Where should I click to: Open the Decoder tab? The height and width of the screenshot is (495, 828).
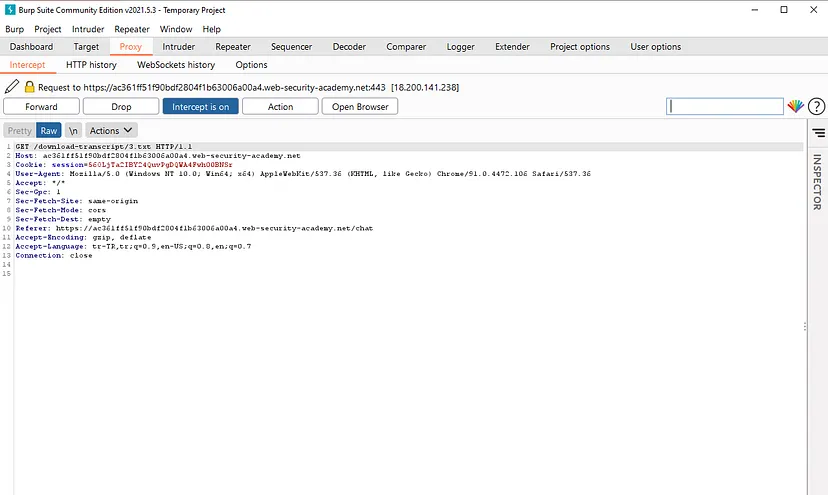coord(349,46)
